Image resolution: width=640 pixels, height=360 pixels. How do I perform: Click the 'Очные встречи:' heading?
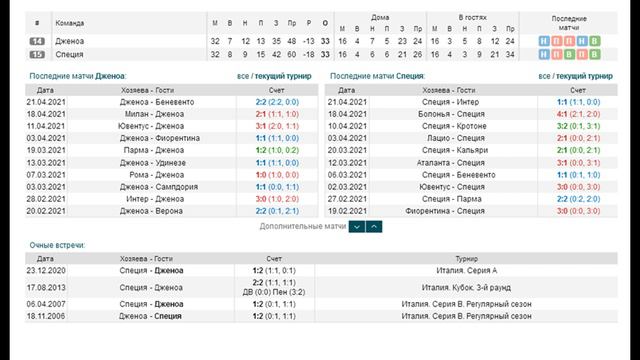click(57, 245)
